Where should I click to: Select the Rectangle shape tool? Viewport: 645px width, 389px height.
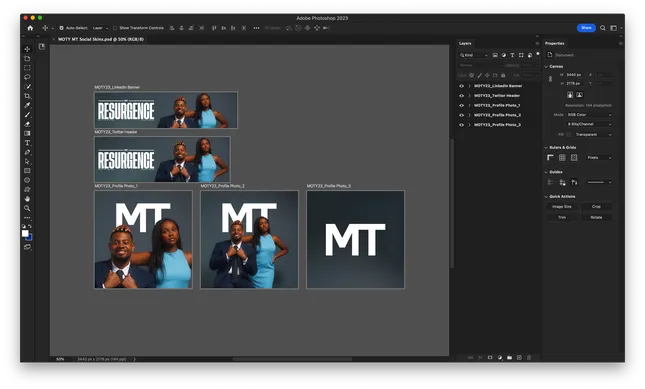(x=27, y=171)
